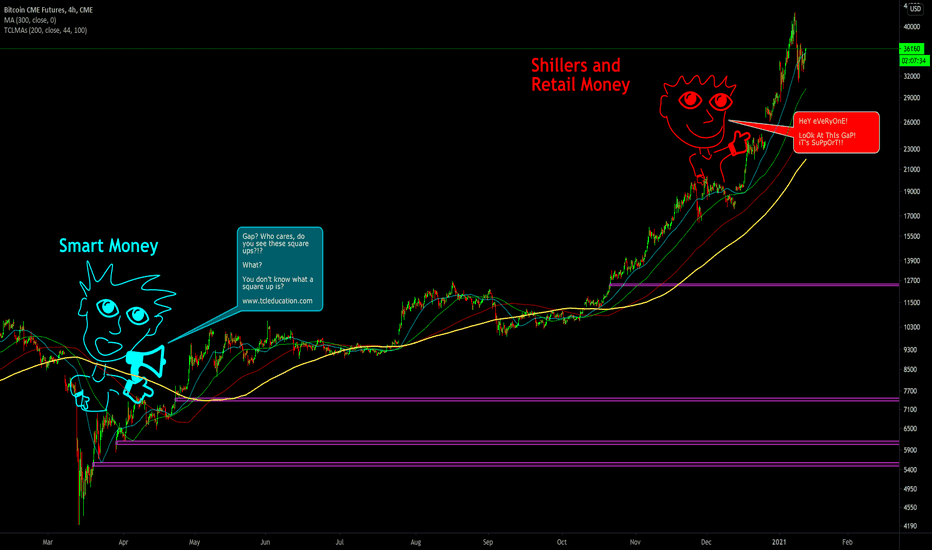Image resolution: width=932 pixels, height=550 pixels.
Task: Click the 'Smart Money' text annotation
Action: [x=108, y=246]
